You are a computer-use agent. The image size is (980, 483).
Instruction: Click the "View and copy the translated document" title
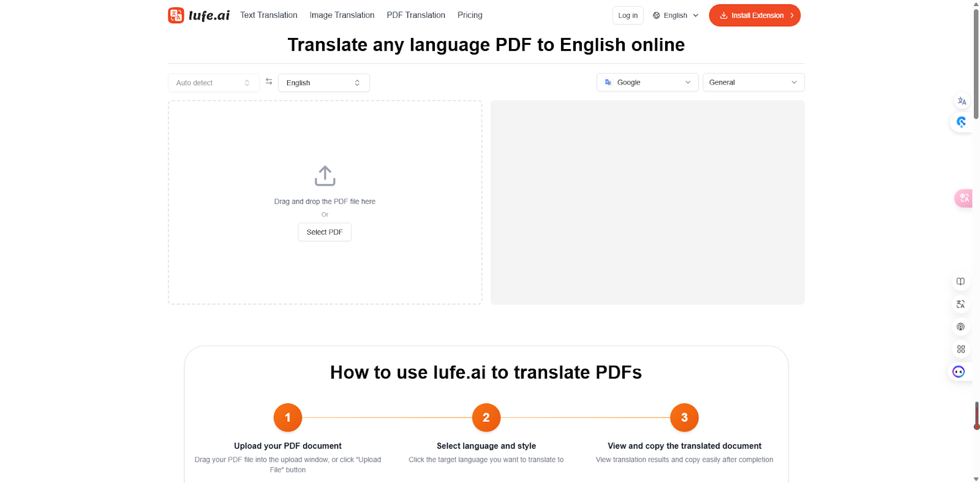coord(685,446)
